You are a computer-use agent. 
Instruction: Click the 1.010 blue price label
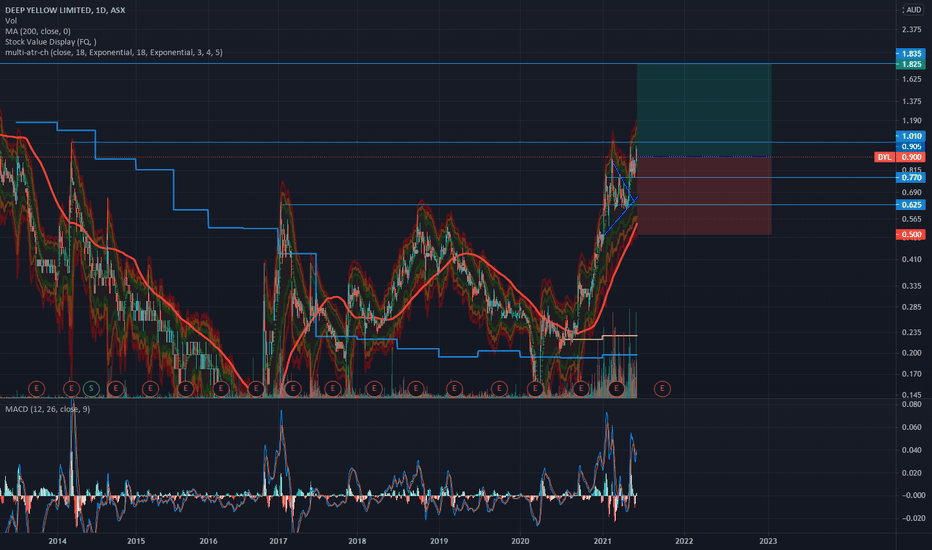910,136
